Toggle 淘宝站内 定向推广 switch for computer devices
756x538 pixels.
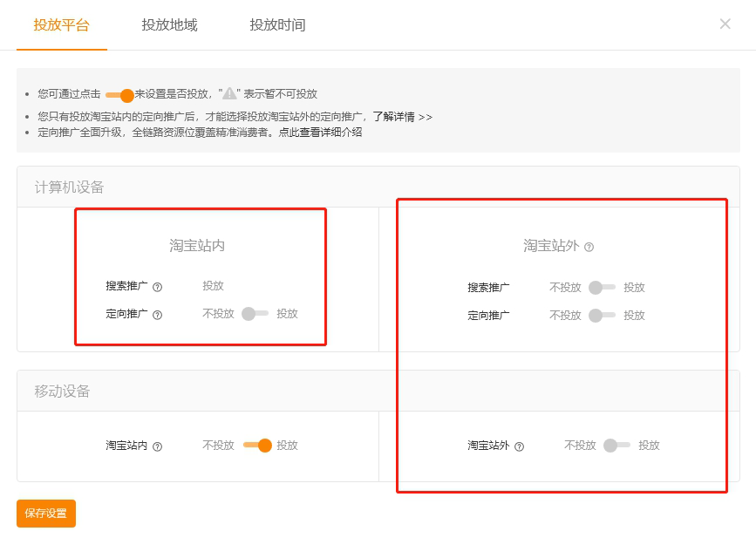[x=255, y=314]
